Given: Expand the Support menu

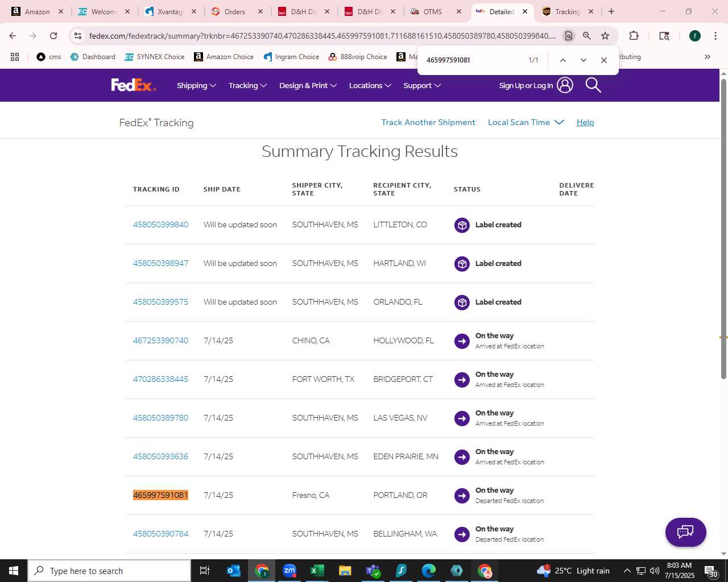Looking at the screenshot, I should (x=422, y=85).
